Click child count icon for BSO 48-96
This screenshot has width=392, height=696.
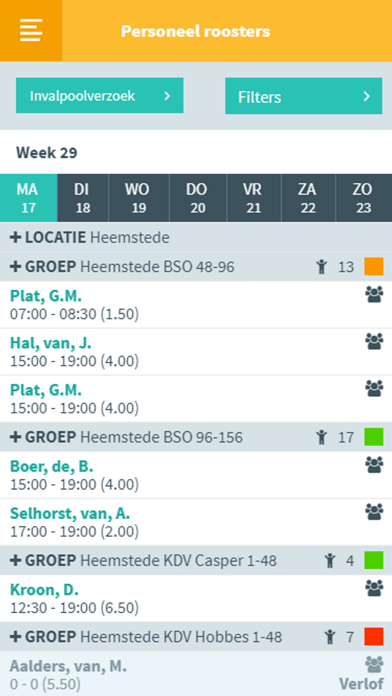click(321, 267)
